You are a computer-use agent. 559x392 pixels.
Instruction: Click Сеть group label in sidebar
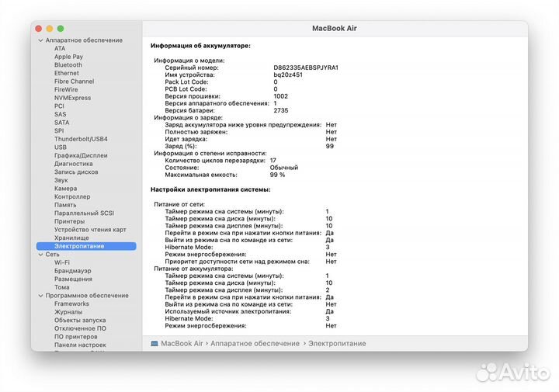pos(53,255)
